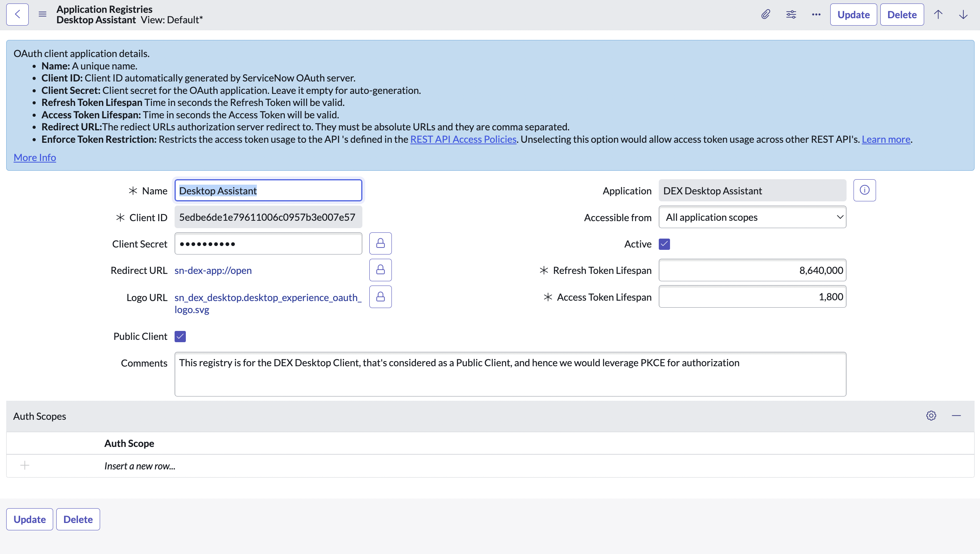Focus the Name input field
The width and height of the screenshot is (980, 554).
(268, 190)
